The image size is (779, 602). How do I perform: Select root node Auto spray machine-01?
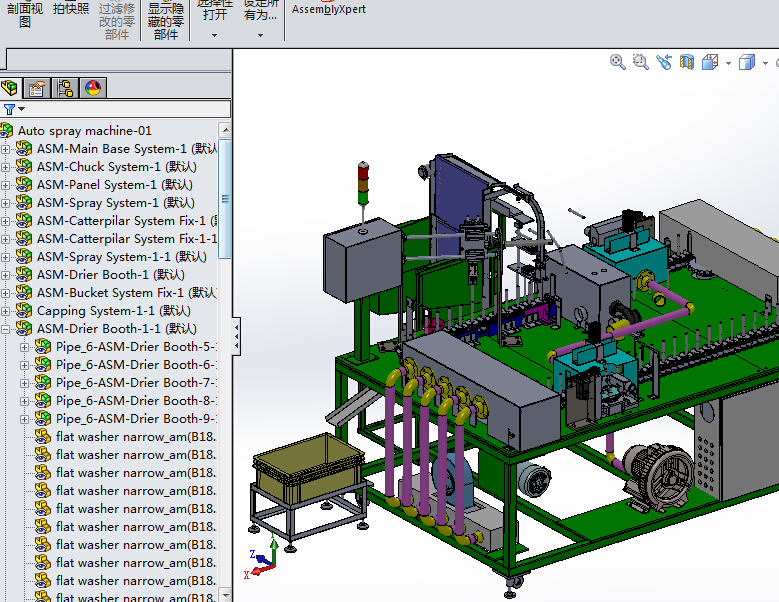coord(84,131)
